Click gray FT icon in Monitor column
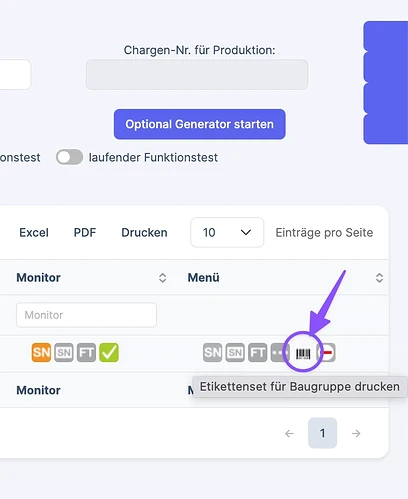 (86, 352)
